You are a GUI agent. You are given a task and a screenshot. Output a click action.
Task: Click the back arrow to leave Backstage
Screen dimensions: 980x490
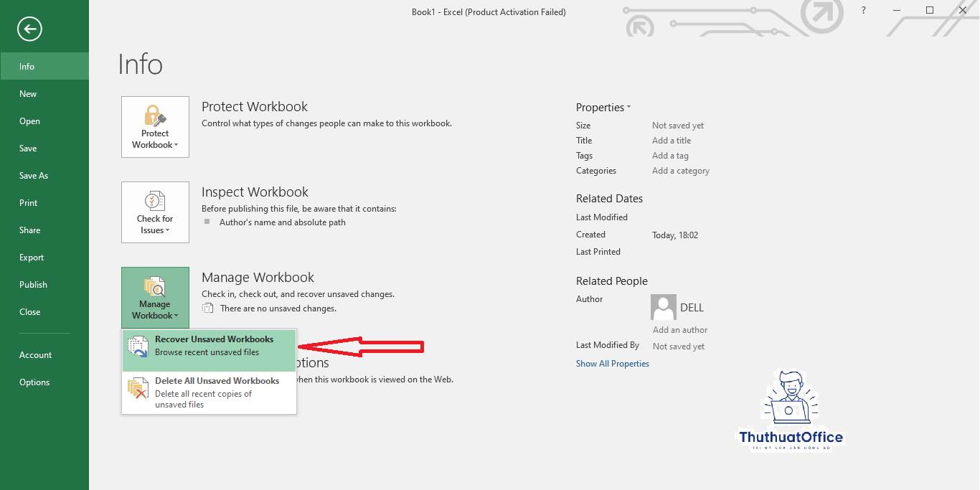(29, 29)
